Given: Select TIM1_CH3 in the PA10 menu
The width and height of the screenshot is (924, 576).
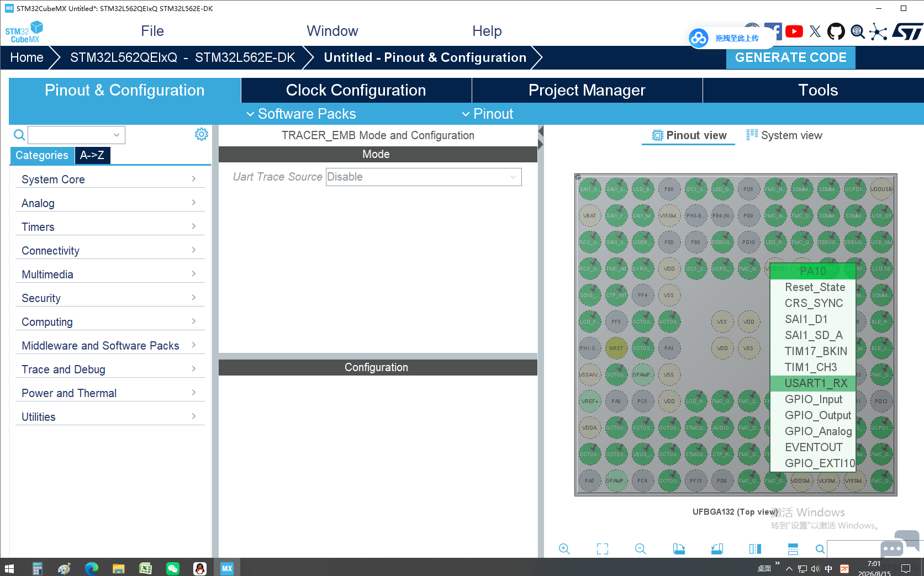Looking at the screenshot, I should point(813,367).
